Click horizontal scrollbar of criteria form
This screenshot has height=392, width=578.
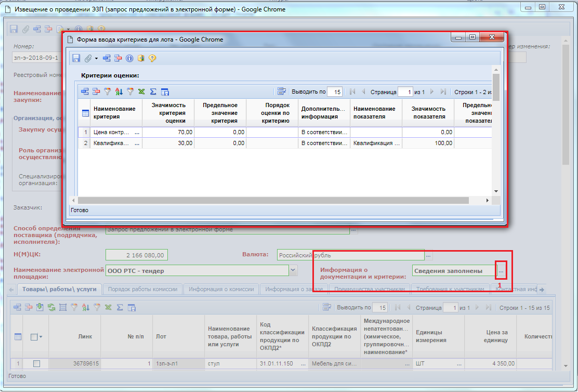(x=273, y=200)
